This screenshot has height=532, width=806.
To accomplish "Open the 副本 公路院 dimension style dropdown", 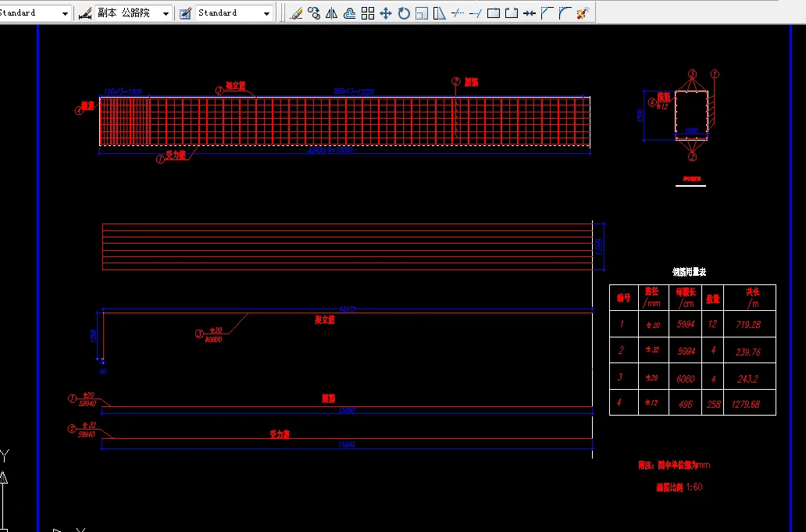I will [x=166, y=13].
